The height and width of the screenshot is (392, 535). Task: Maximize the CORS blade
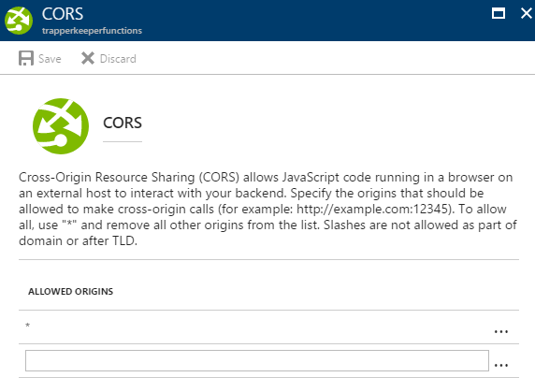[x=499, y=14]
